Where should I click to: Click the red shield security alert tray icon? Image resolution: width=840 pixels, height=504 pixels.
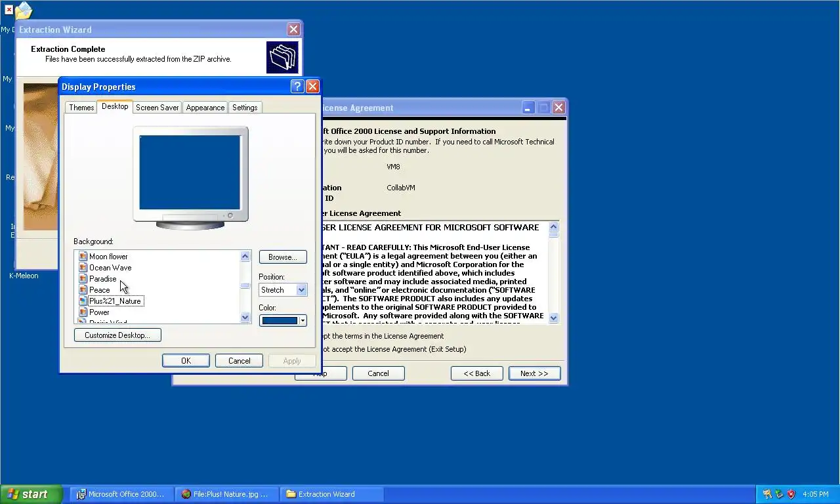point(791,494)
